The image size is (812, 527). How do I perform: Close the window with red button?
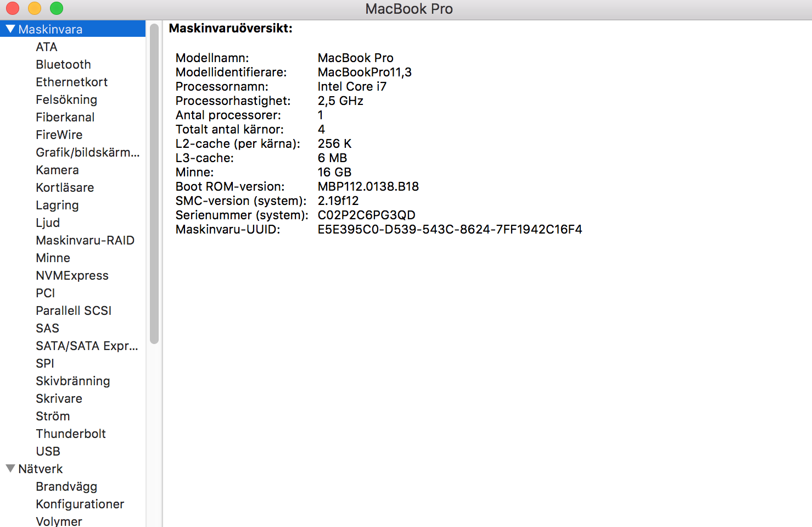pyautogui.click(x=13, y=8)
